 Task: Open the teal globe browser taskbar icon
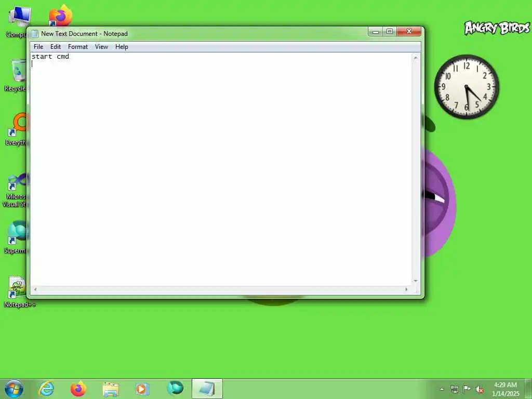(175, 388)
